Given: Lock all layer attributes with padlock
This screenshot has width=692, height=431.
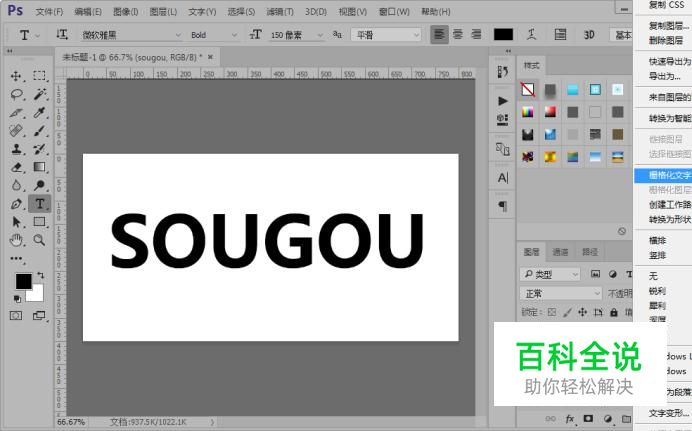Looking at the screenshot, I should coord(614,312).
